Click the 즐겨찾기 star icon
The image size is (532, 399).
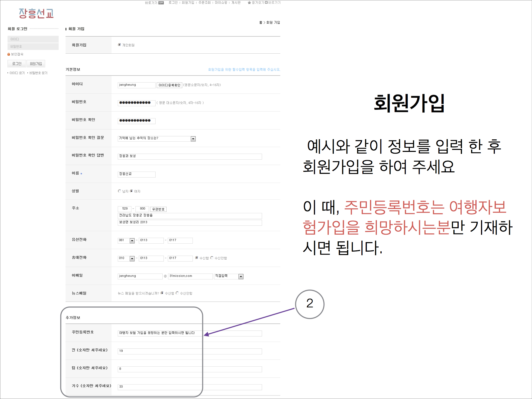[249, 3]
